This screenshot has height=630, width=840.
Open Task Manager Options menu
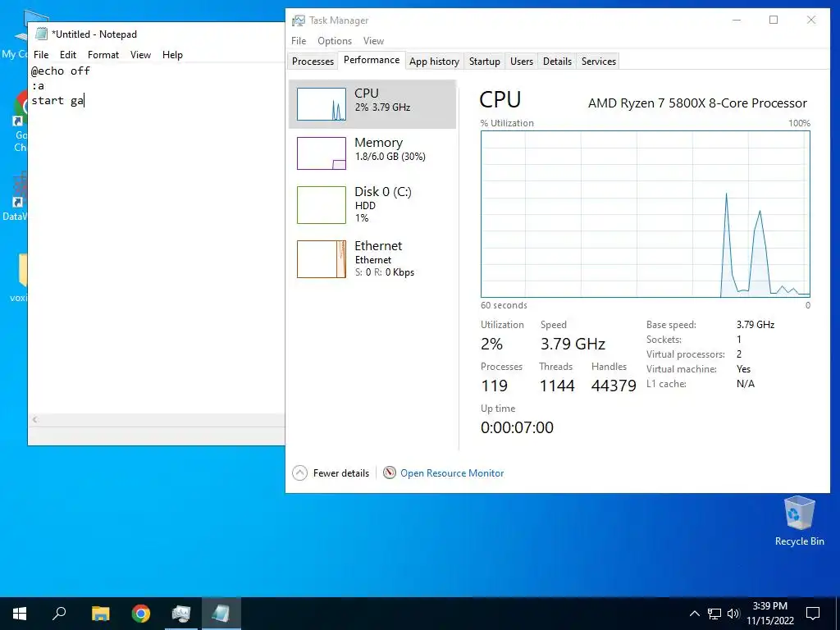(335, 41)
